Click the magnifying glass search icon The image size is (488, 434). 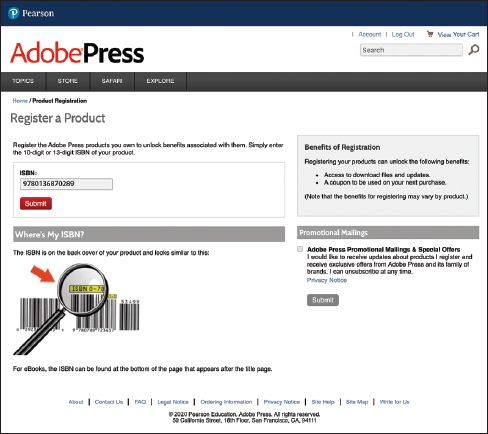474,50
